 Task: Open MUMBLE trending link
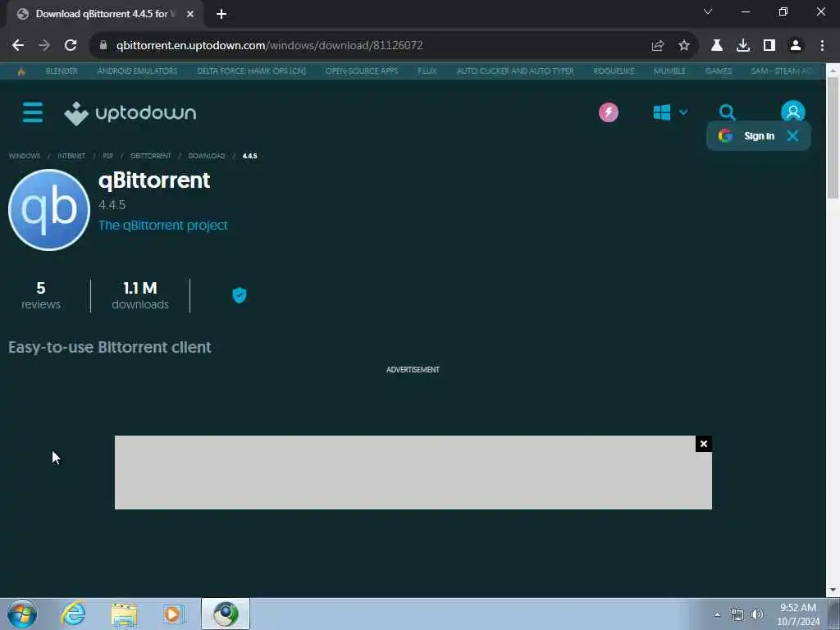[x=669, y=71]
